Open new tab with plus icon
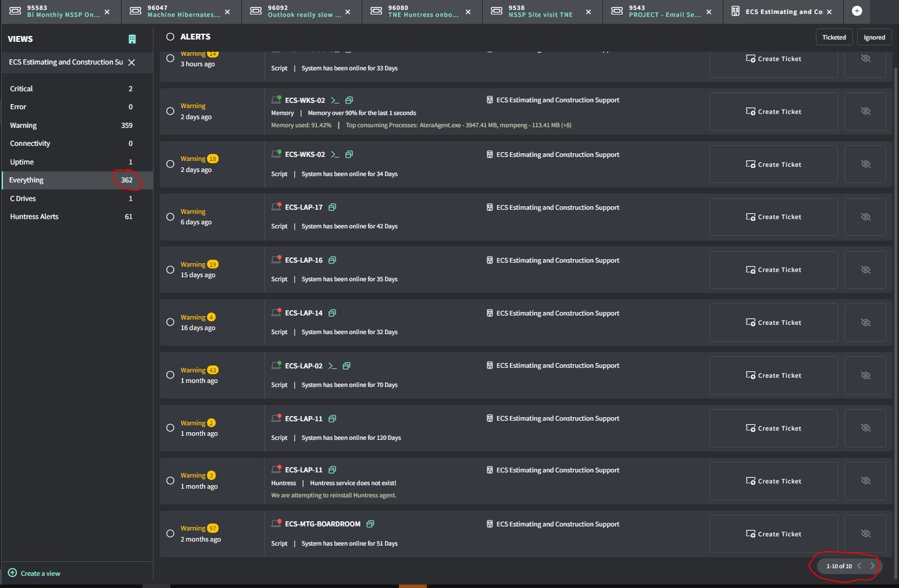 pos(857,11)
